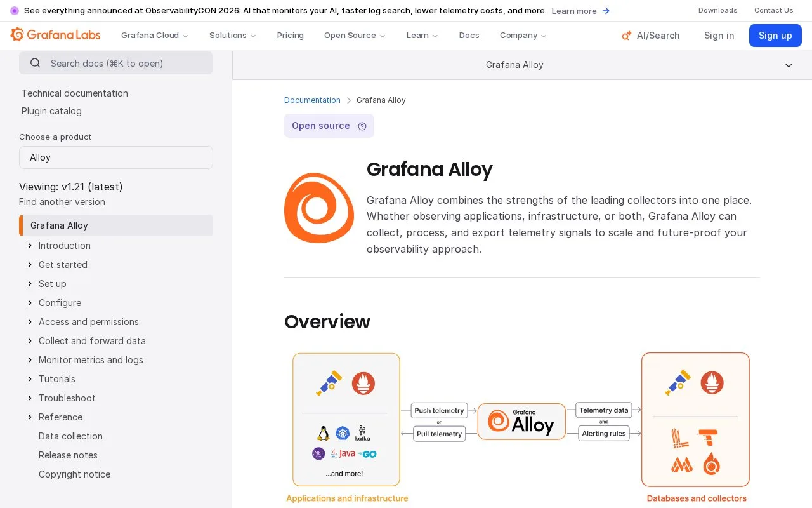
Task: Open the Data collection page
Action: coord(70,436)
